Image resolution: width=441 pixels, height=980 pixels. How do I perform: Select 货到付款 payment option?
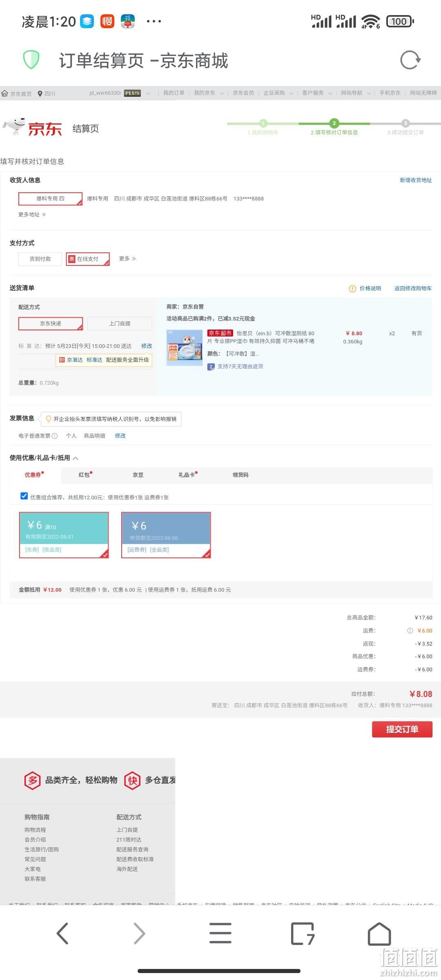(40, 259)
